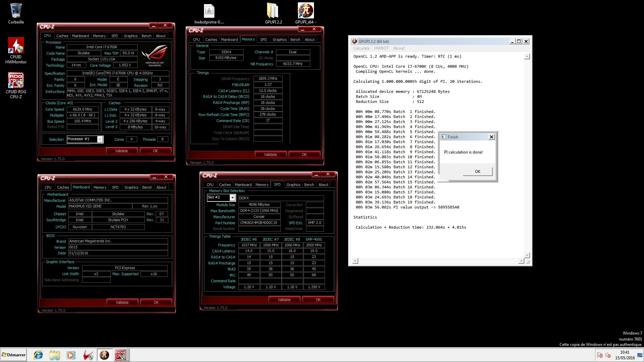Close the Finish dialog with X
The image size is (644, 362).
pos(491,137)
